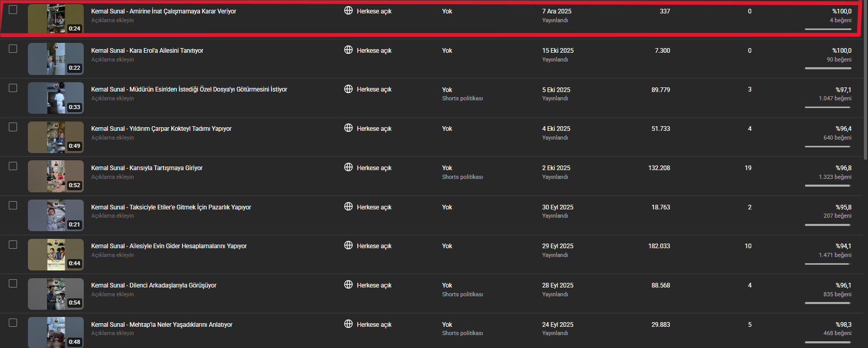Click globe icon for Taksiciyle Etiler'e video
Screen dimensions: 868x348
pyautogui.click(x=348, y=206)
